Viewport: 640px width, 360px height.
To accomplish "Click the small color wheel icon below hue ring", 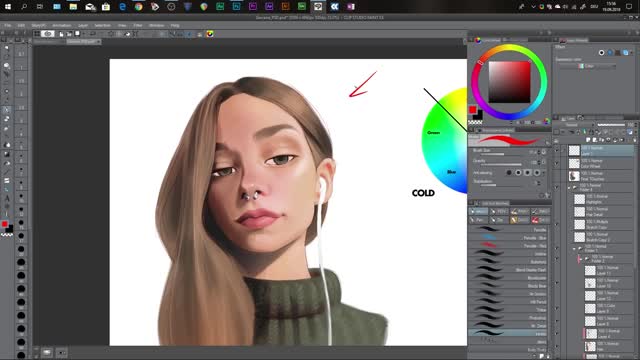I will click(546, 122).
